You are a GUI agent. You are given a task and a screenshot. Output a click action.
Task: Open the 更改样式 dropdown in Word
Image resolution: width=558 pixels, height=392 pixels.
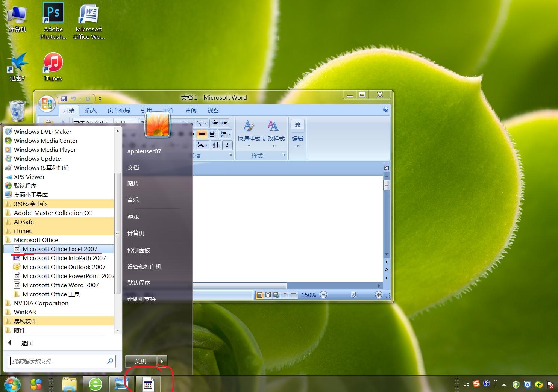pos(273,133)
